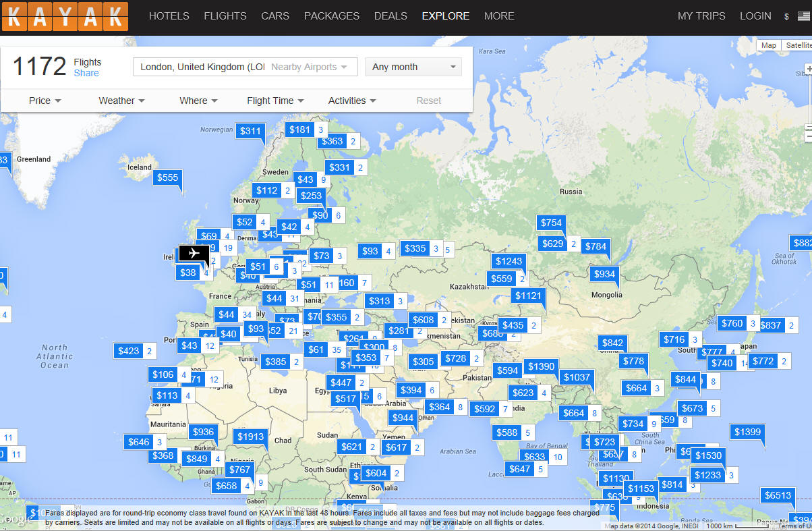The height and width of the screenshot is (531, 812).
Task: Select the $1530 fare marker
Action: tap(708, 455)
